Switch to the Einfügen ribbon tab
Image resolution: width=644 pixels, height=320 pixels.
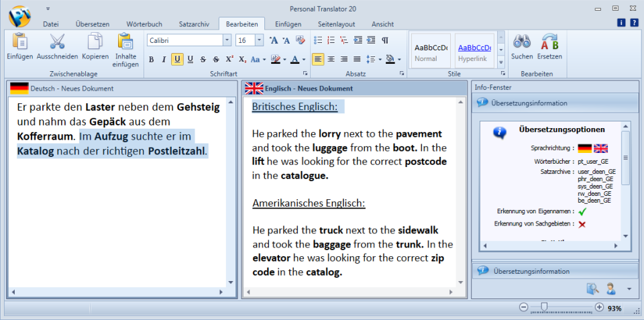click(x=288, y=24)
